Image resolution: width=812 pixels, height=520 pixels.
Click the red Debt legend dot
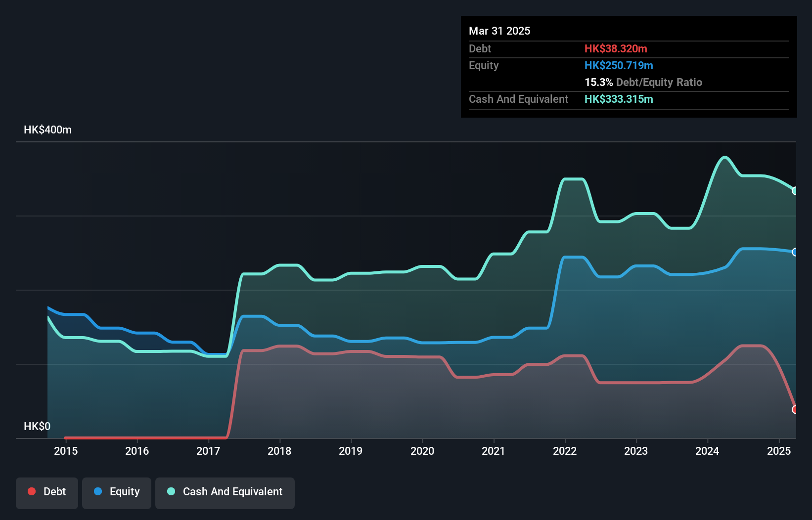(32, 491)
